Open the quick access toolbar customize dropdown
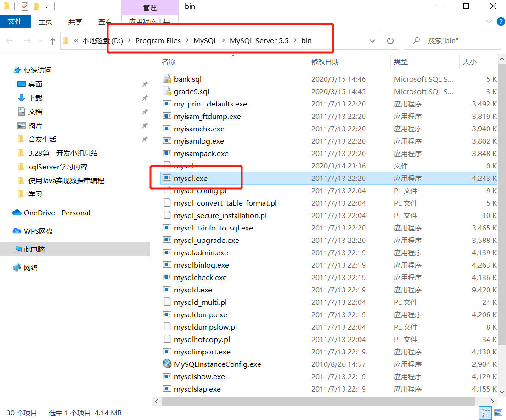The height and width of the screenshot is (420, 506). (x=47, y=6)
